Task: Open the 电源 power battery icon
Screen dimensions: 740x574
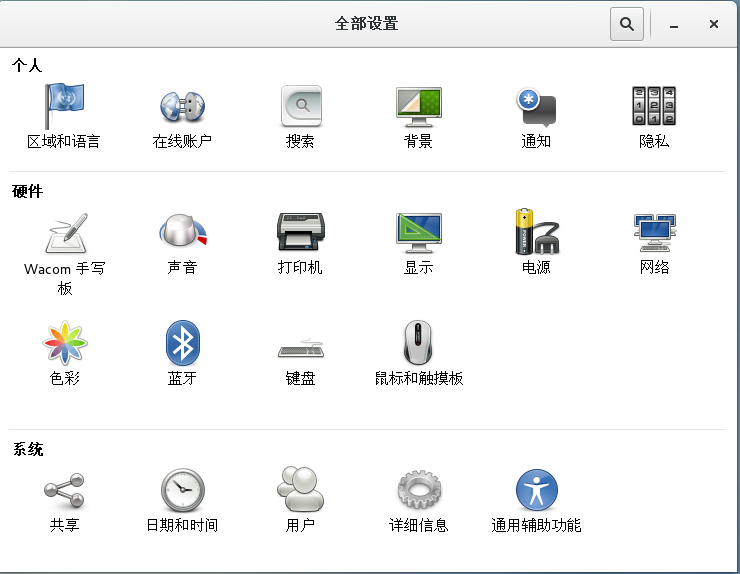Action: [537, 231]
